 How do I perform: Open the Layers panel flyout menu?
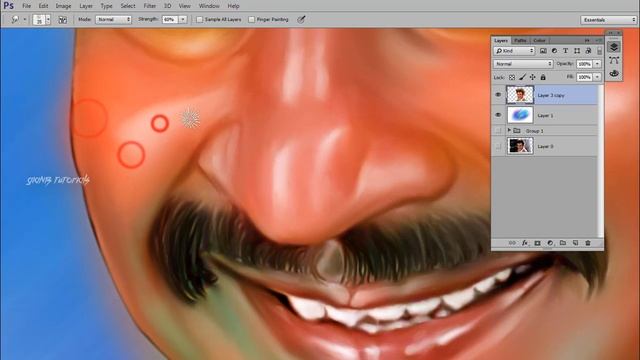coord(598,40)
